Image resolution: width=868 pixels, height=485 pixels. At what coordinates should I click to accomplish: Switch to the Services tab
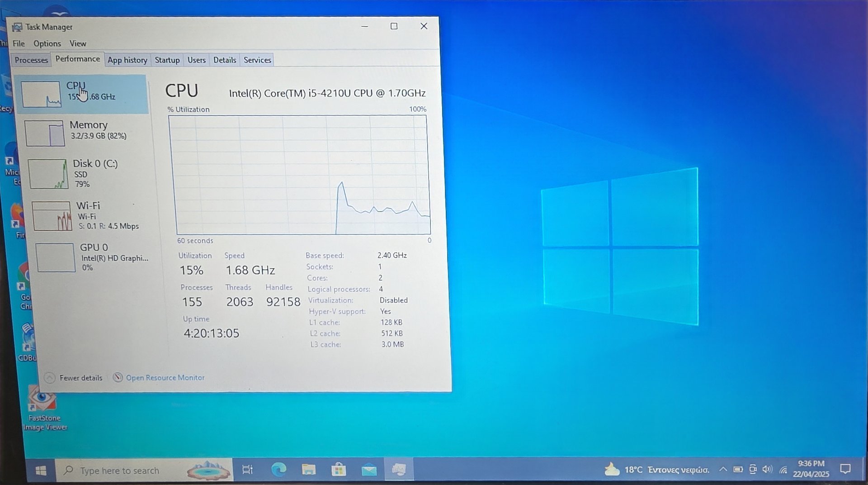(257, 60)
